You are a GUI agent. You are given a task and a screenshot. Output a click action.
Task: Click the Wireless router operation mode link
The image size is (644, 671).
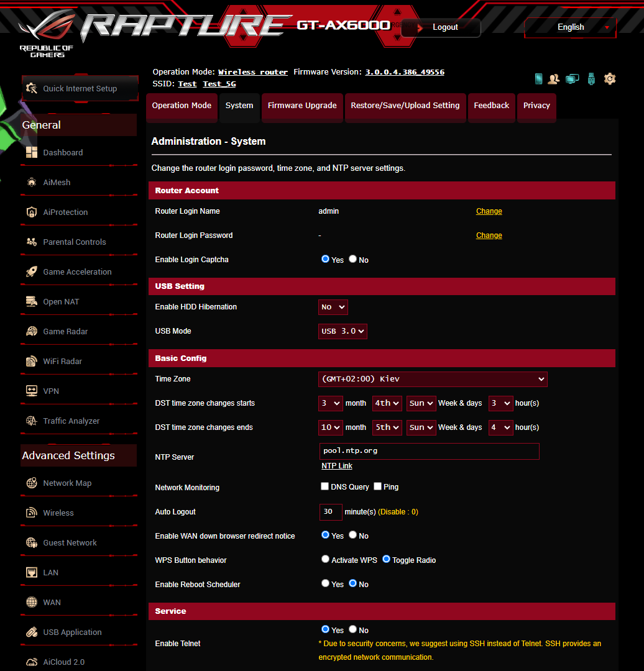coord(253,72)
